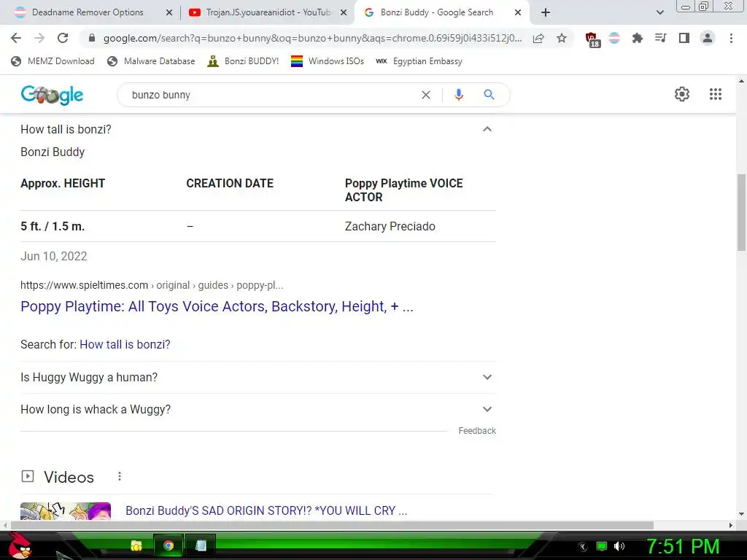747x560 pixels.
Task: Click the spieltimes.com result URL
Action: (152, 285)
